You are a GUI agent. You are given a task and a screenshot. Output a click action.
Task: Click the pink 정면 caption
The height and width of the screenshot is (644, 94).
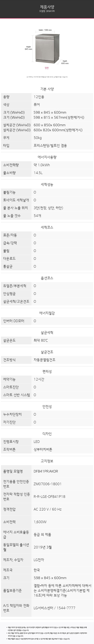pos(47,68)
